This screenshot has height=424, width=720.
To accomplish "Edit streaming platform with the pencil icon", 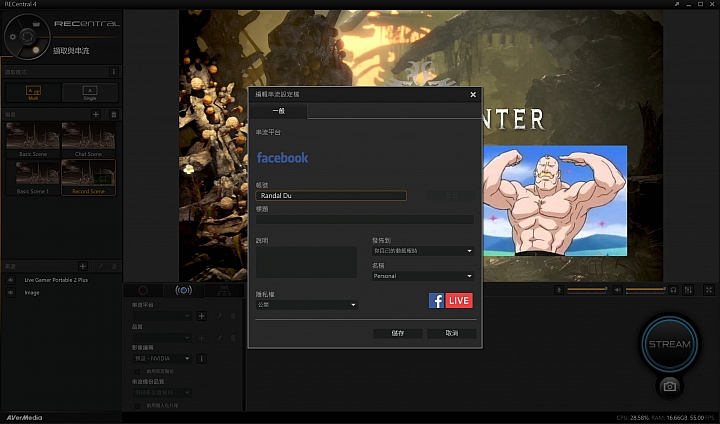I will (219, 316).
